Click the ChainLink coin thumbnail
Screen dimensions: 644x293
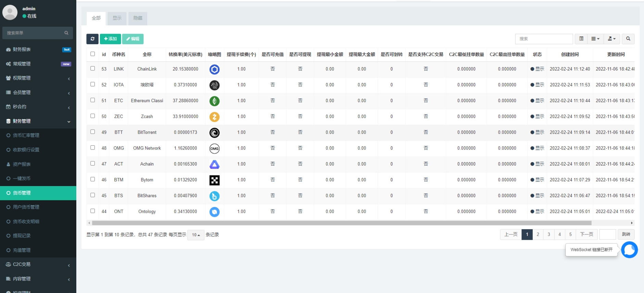[x=215, y=69]
